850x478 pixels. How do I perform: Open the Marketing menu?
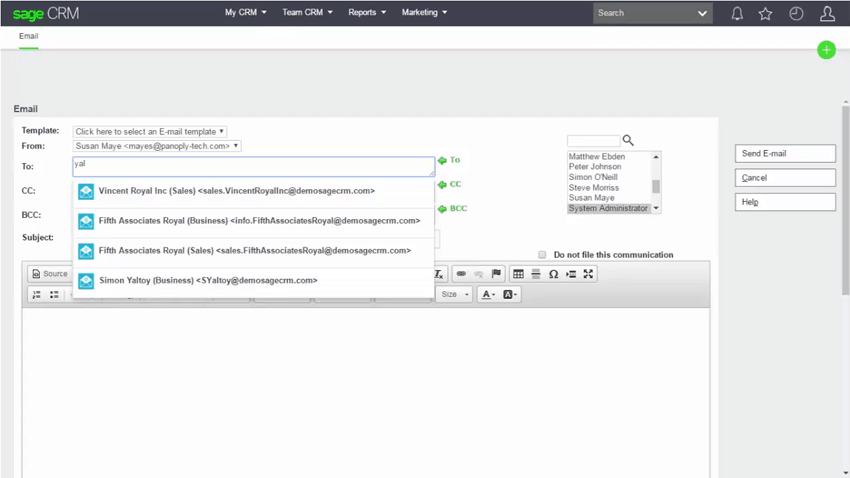pos(424,12)
